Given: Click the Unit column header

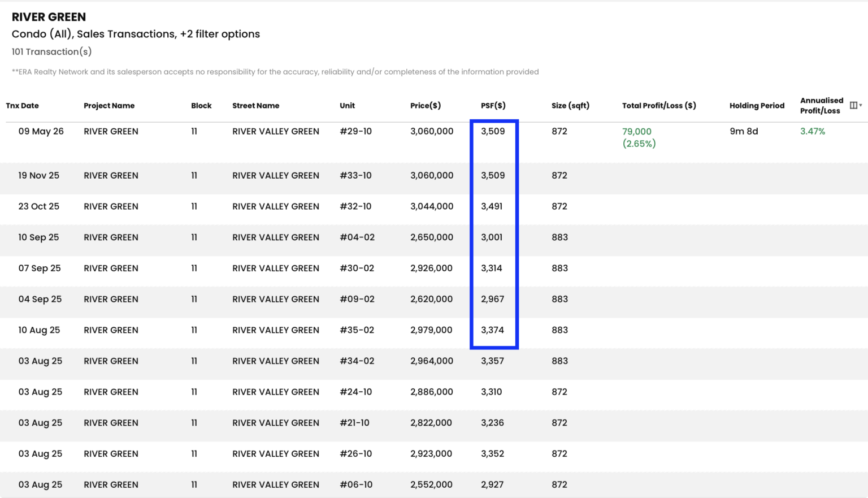Looking at the screenshot, I should click(348, 106).
